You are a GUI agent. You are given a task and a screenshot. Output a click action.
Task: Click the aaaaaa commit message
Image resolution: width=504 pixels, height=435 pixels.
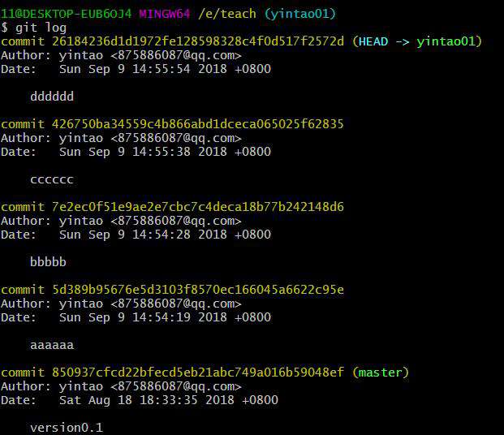52,345
